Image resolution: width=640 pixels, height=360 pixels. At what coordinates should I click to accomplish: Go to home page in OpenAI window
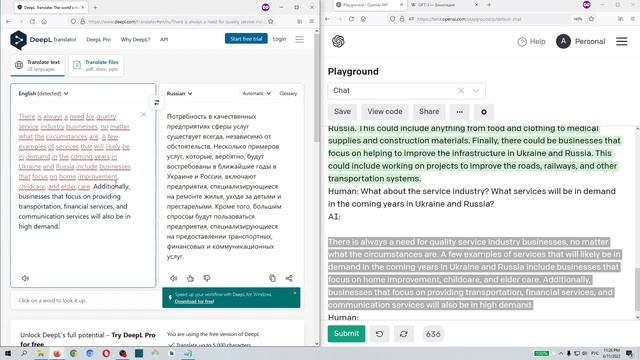point(363,19)
